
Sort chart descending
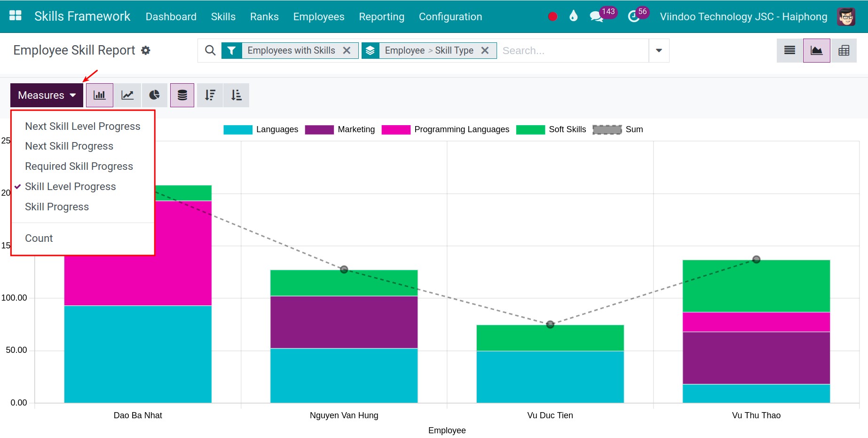[x=210, y=95]
